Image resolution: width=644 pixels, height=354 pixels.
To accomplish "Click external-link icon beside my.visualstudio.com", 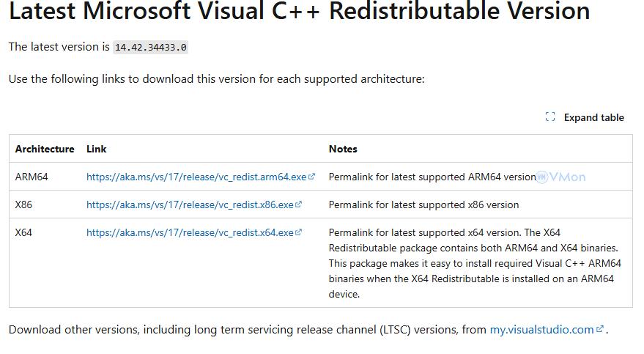I will (x=600, y=329).
